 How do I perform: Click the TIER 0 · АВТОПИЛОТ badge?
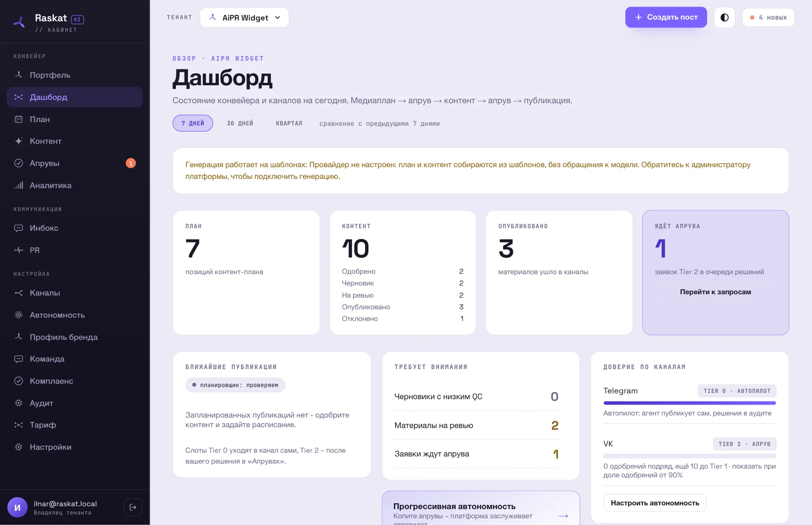737,391
